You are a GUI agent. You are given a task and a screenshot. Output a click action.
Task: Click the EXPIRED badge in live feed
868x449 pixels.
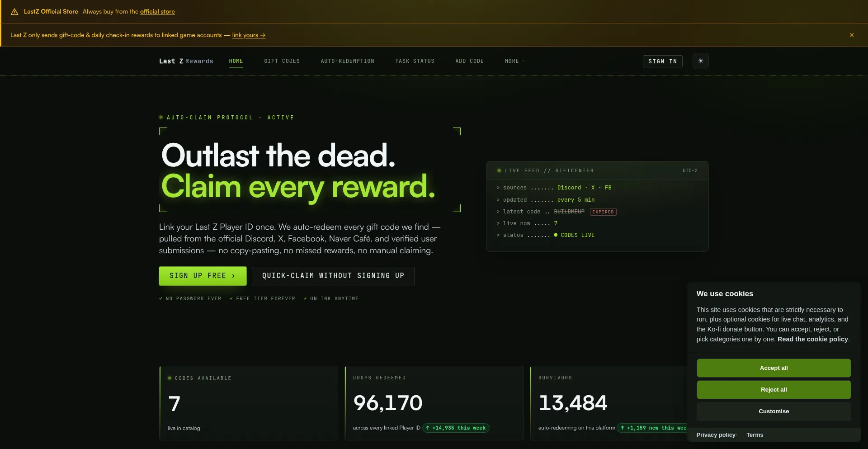[x=603, y=212]
